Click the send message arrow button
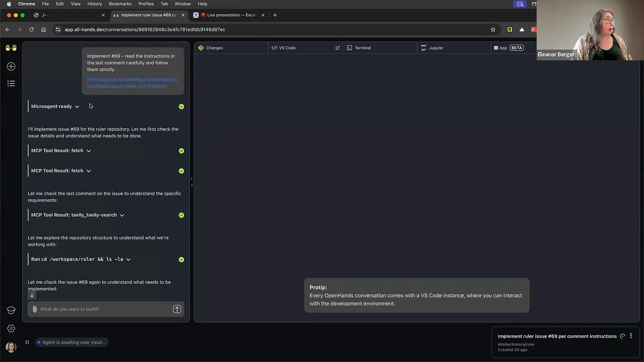 point(177,309)
